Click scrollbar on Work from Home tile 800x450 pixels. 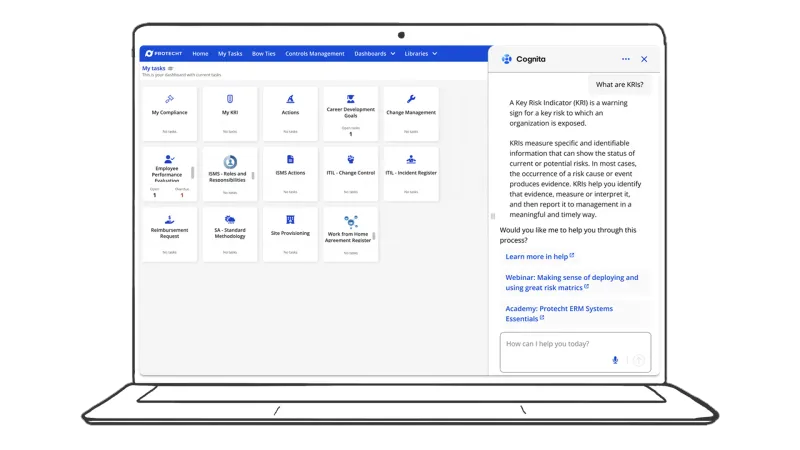[374, 236]
